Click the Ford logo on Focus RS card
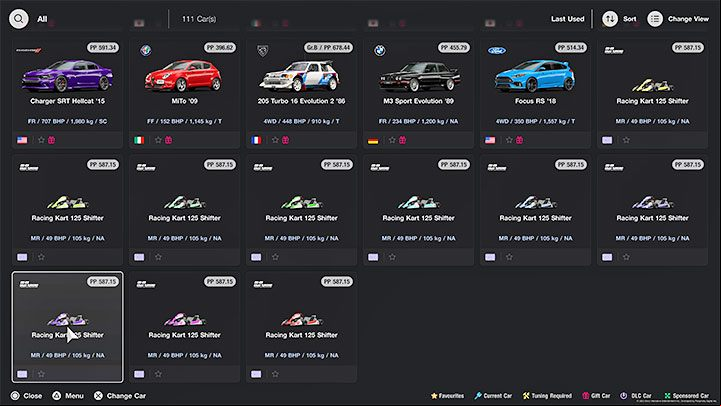Screen dimensions: 721x406 (x=497, y=50)
